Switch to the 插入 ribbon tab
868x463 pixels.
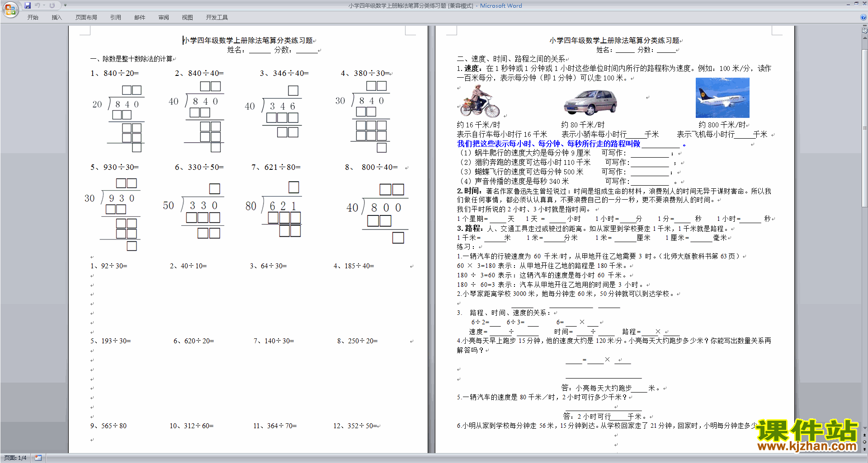[x=57, y=17]
